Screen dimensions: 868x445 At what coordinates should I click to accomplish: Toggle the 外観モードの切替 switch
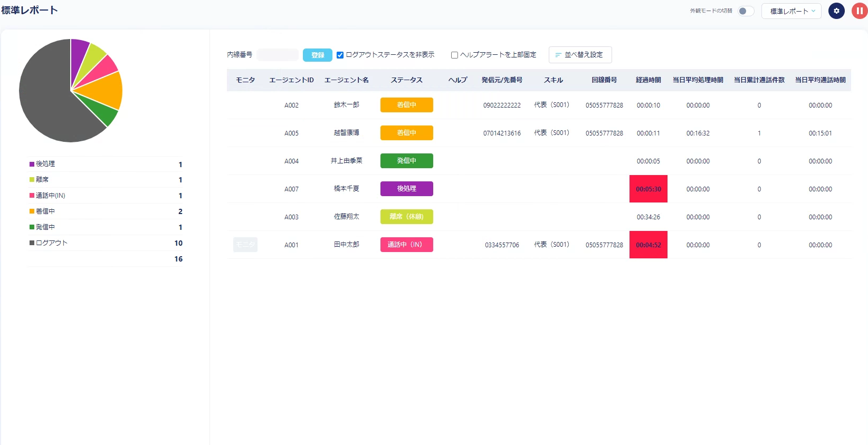[x=746, y=11]
